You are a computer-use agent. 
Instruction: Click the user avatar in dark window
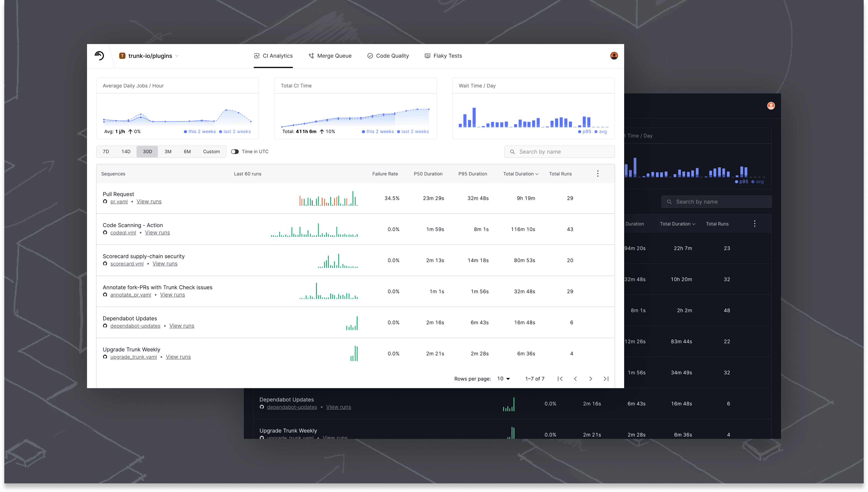[771, 106]
